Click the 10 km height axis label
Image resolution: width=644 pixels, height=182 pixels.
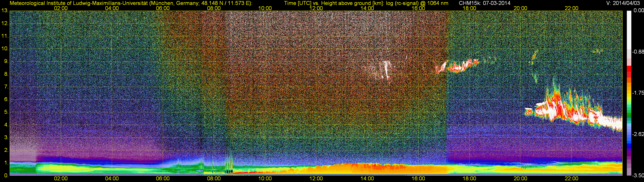pos(5,49)
